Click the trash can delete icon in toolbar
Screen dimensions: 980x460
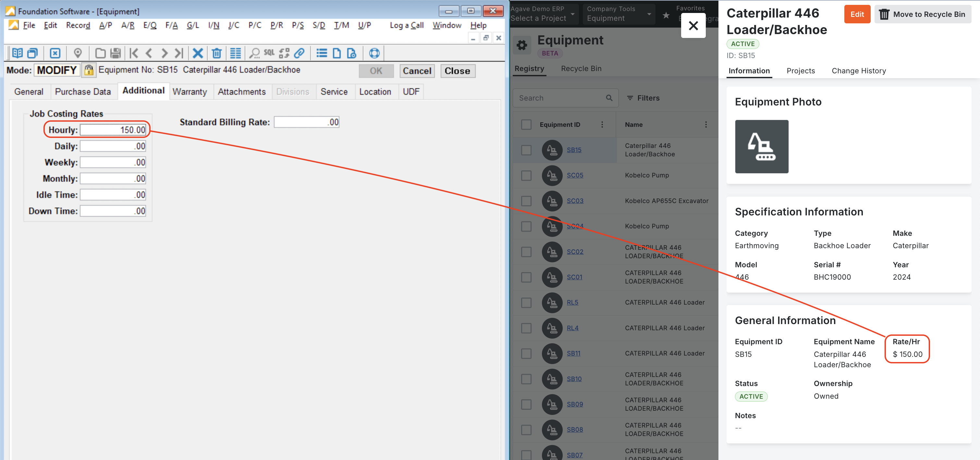click(216, 53)
